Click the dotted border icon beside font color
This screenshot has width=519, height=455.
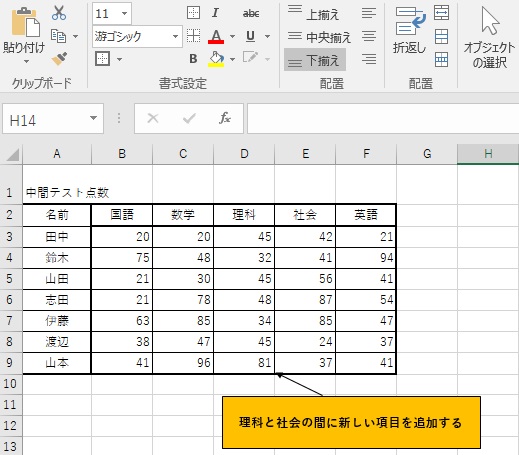coord(193,36)
